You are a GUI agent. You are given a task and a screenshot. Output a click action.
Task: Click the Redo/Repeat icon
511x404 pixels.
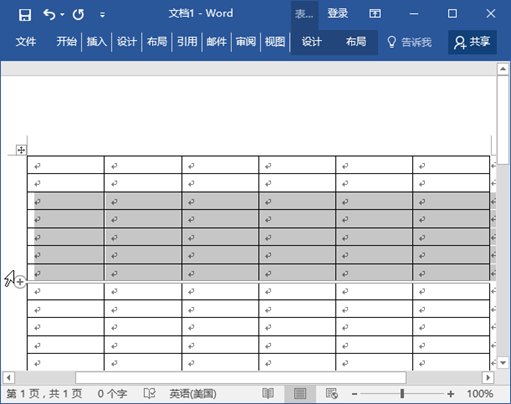coord(79,14)
